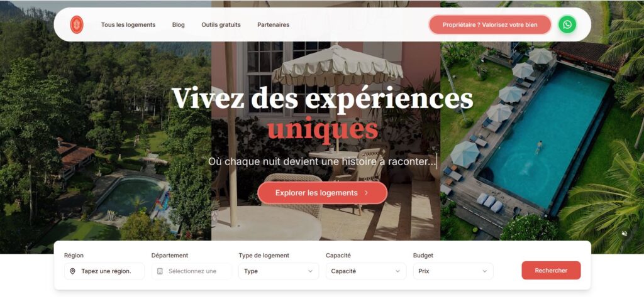Click the red oval site logo
Viewport: 644px width, 297px height.
pyautogui.click(x=77, y=24)
